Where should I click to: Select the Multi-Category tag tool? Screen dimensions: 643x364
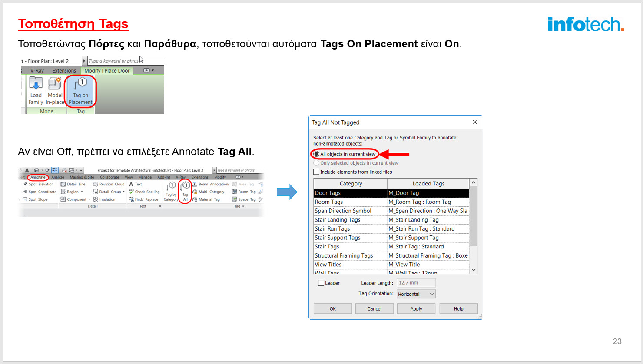(x=208, y=192)
